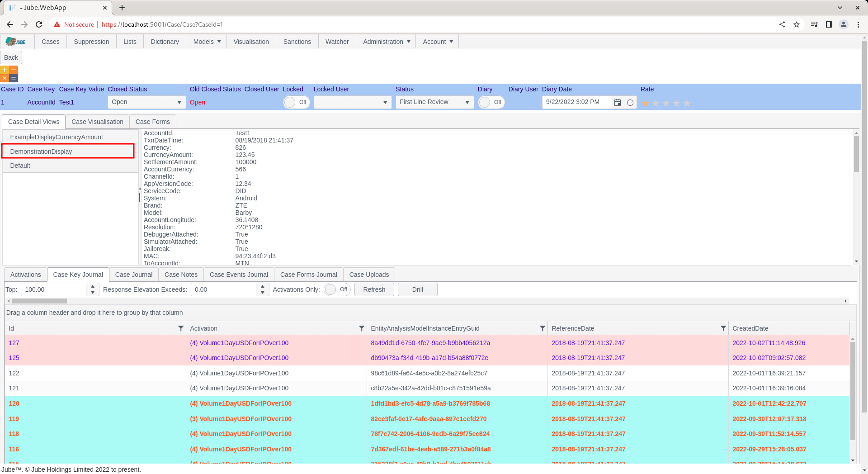Image resolution: width=868 pixels, height=474 pixels.
Task: Select Default detail view
Action: (71, 166)
